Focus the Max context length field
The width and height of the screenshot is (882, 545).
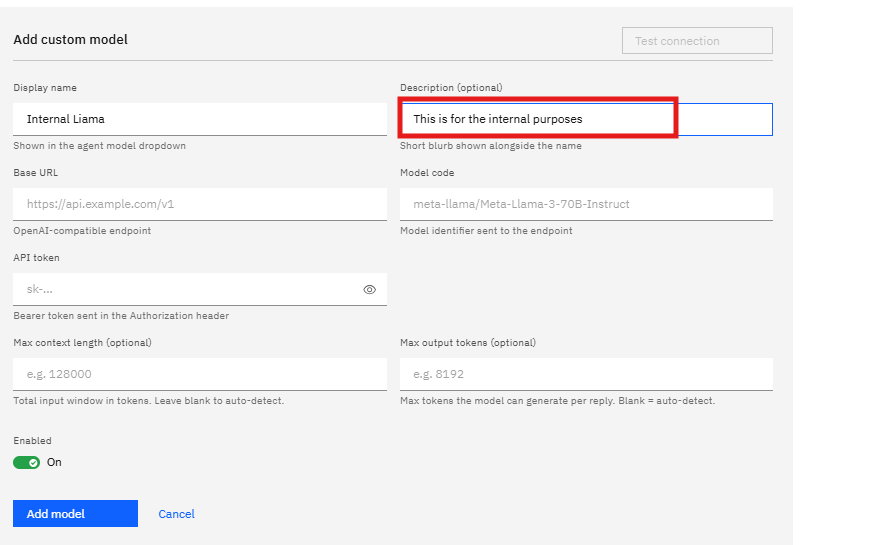[x=200, y=374]
